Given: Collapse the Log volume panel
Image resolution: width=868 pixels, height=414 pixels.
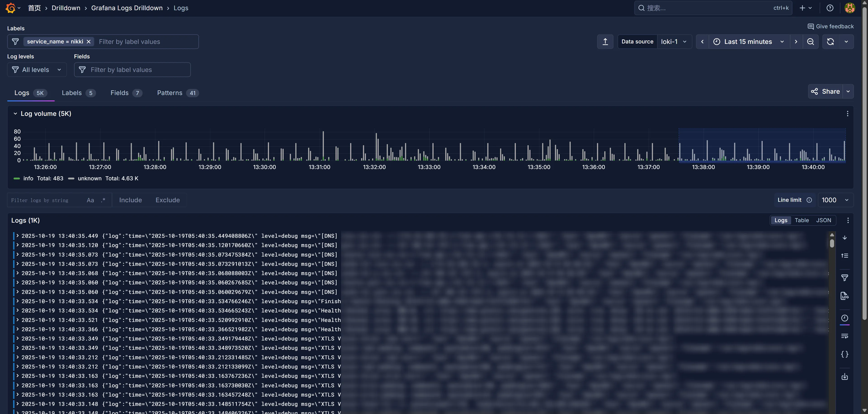Looking at the screenshot, I should 15,114.
